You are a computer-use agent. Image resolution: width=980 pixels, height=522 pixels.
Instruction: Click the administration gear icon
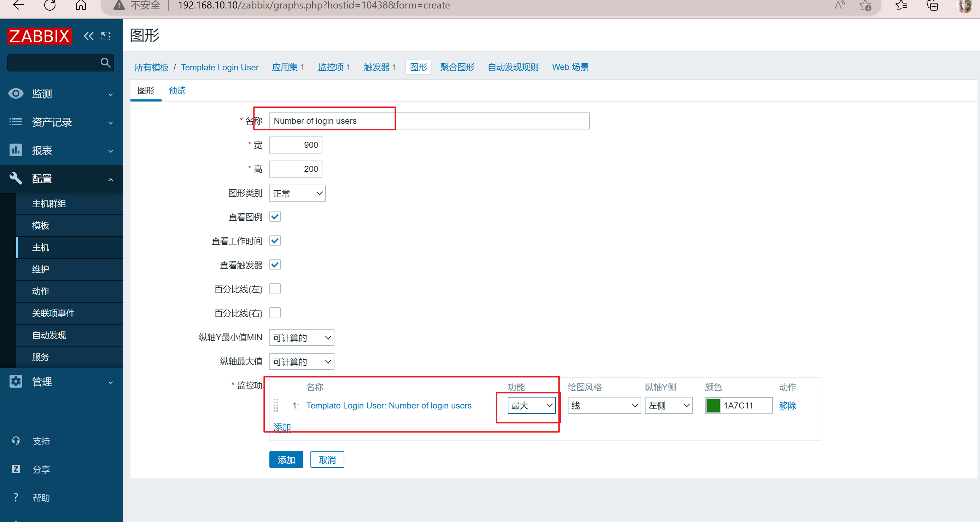pyautogui.click(x=16, y=381)
